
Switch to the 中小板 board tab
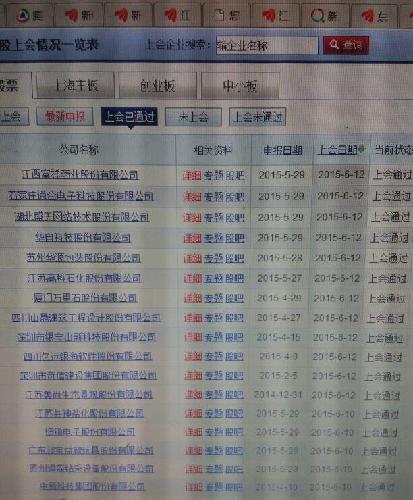[x=240, y=86]
